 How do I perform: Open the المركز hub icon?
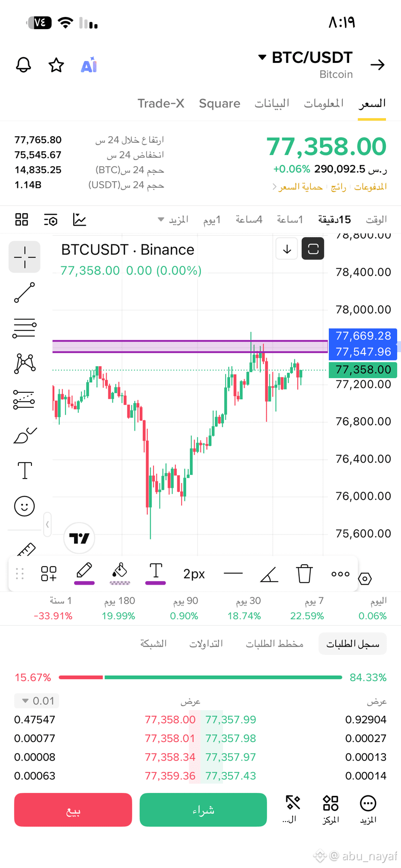click(x=331, y=809)
